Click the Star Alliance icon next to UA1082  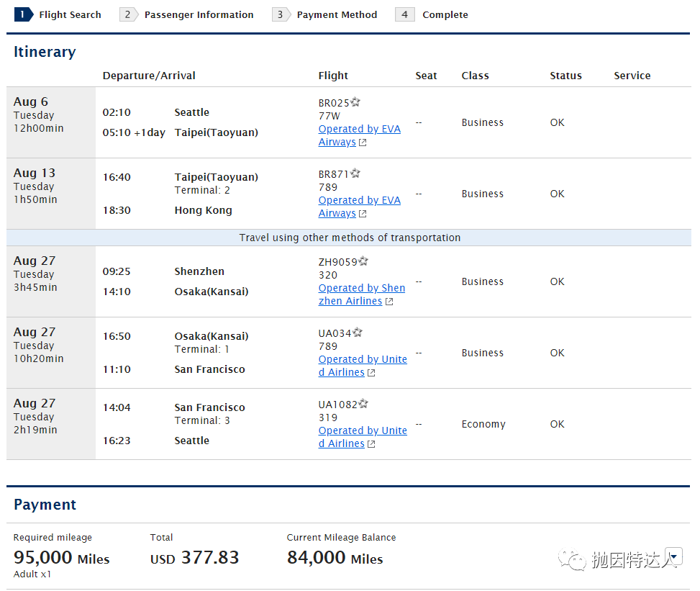coord(363,403)
